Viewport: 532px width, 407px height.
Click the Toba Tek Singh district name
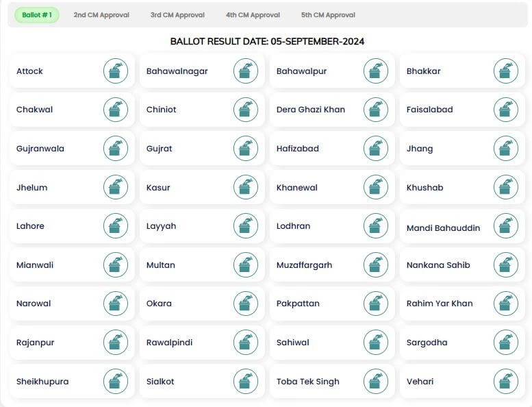(308, 382)
